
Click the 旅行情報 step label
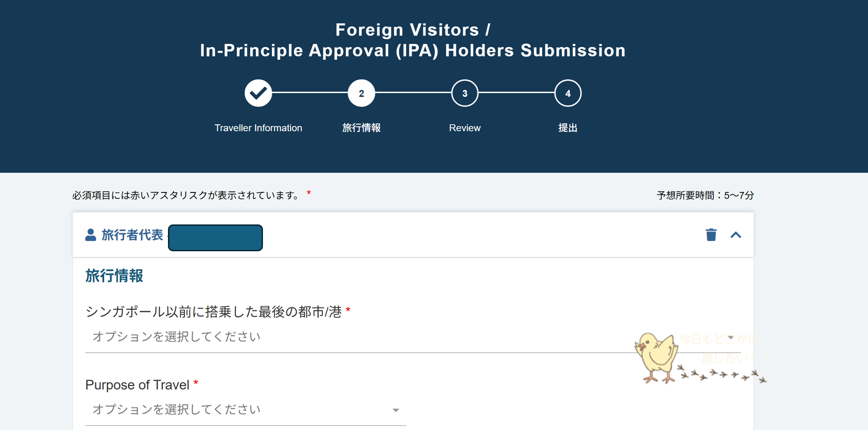361,128
